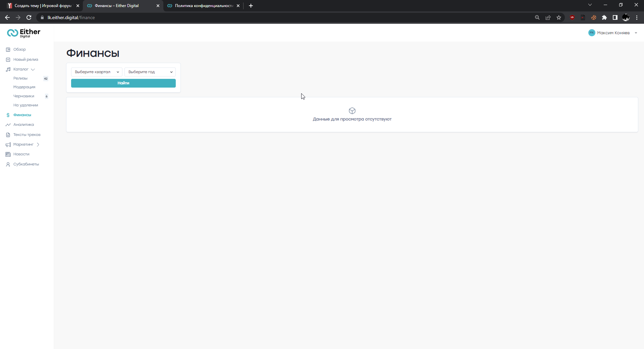Open the Тексты треков link
The height and width of the screenshot is (349, 644).
pyautogui.click(x=27, y=135)
